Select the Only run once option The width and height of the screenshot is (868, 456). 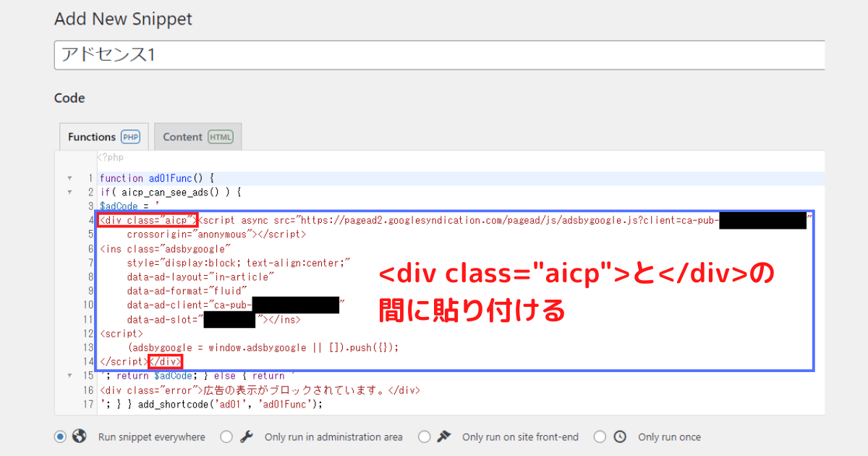(600, 436)
